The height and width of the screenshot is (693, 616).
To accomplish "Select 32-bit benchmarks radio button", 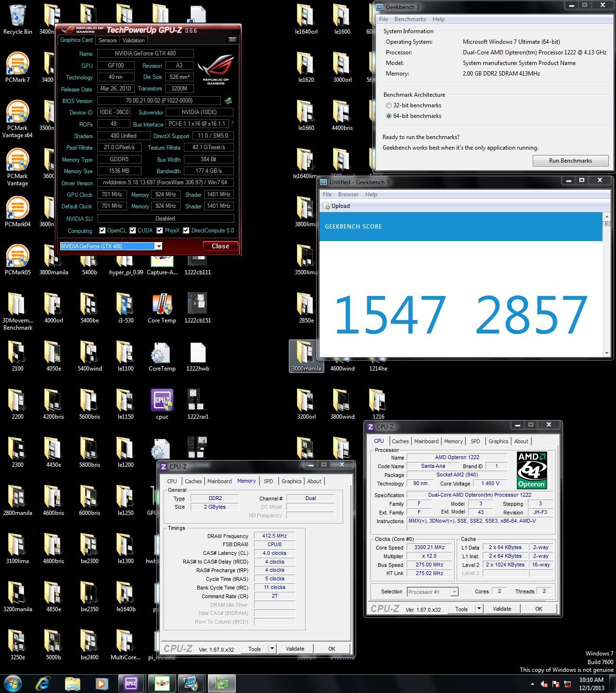I will click(389, 105).
